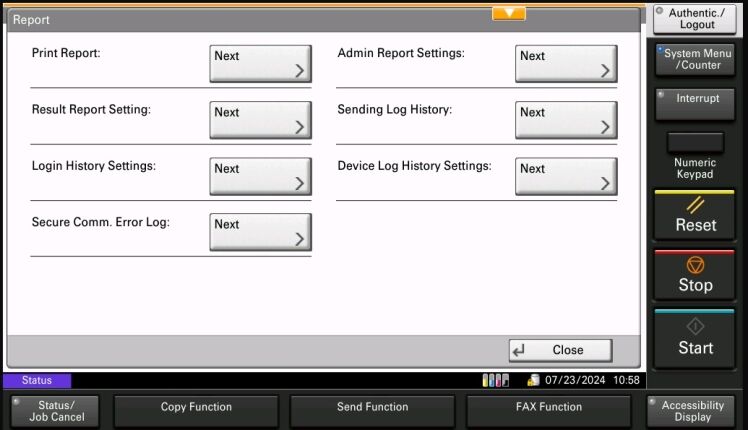Open Admin Report Settings via Next
The image size is (748, 430).
point(566,64)
